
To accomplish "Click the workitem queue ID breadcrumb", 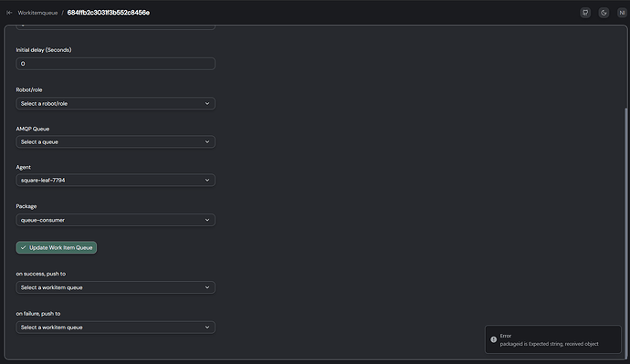I will [109, 13].
